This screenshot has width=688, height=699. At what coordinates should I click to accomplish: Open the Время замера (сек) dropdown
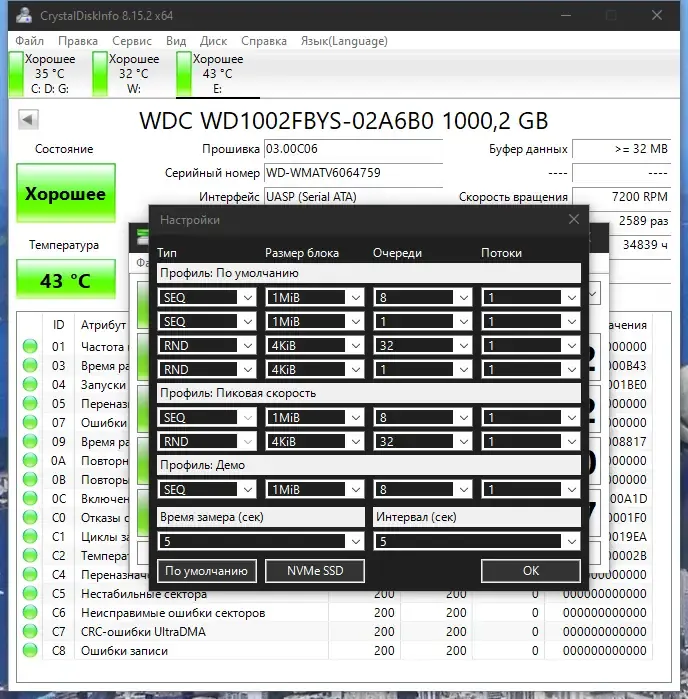click(x=261, y=541)
